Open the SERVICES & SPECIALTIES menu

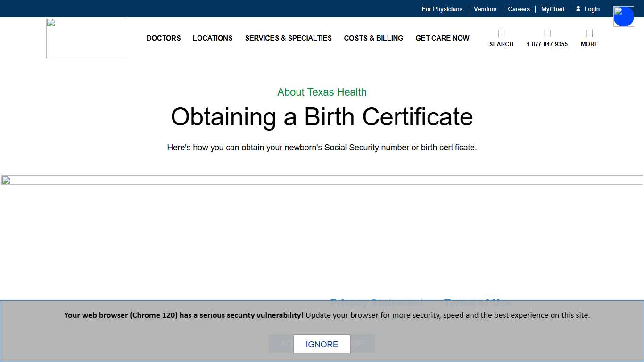(288, 38)
